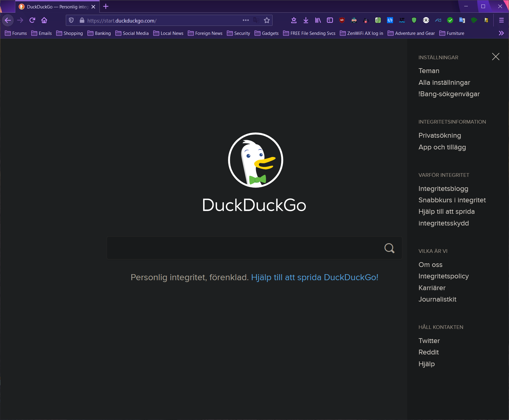Open Om oss page
The image size is (509, 420).
tap(430, 265)
